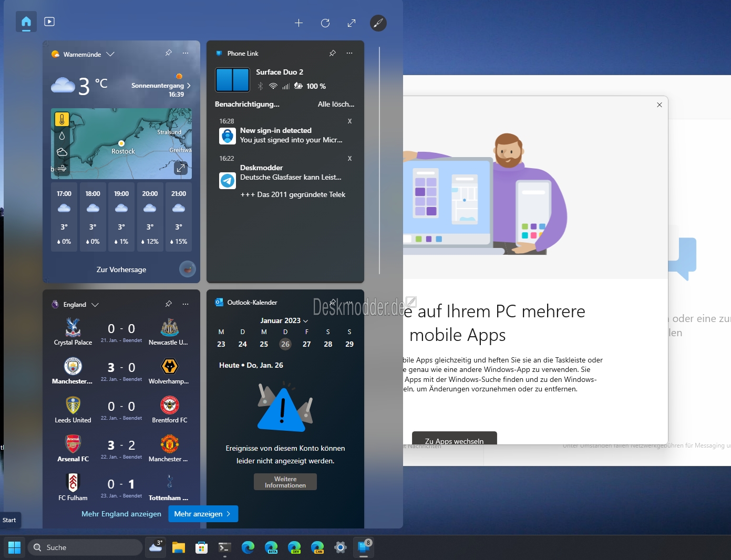
Task: Select day 26 in Outlook calendar
Action: point(285,344)
